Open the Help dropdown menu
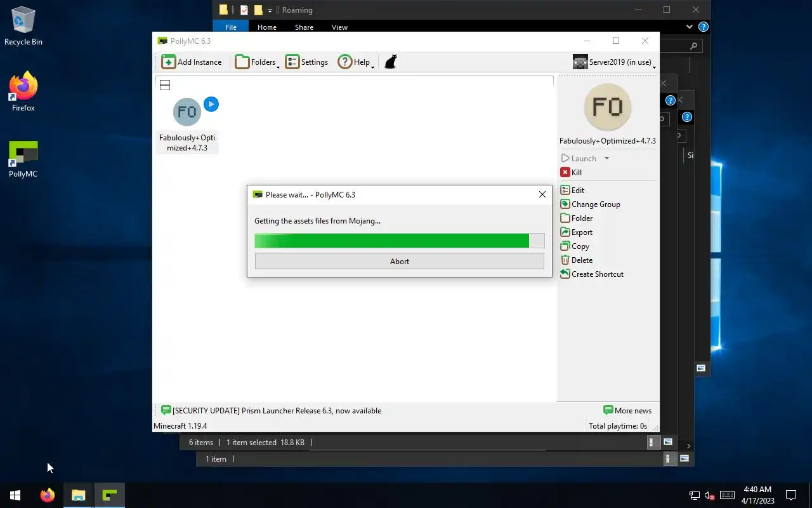The image size is (812, 508). point(356,62)
